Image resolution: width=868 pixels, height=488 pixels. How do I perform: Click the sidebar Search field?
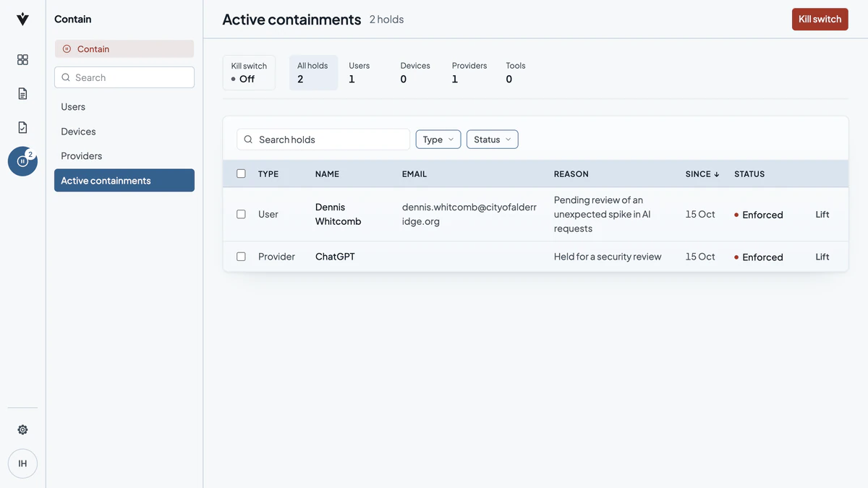[x=124, y=77]
